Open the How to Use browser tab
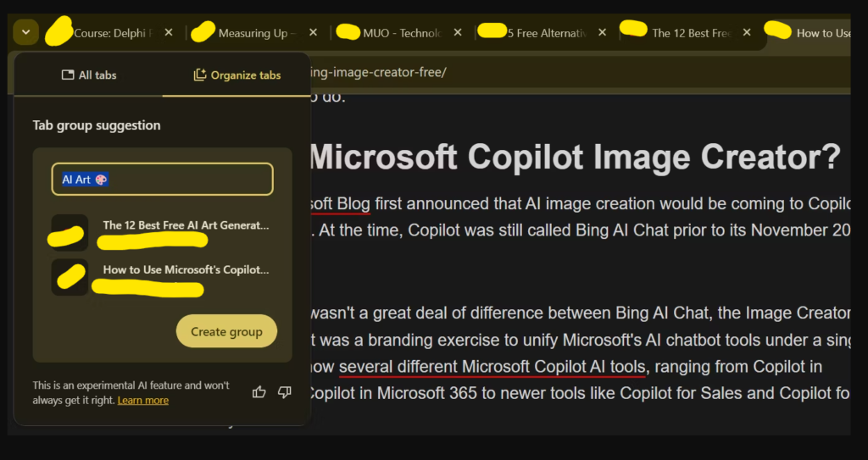Screen dimensions: 868x460 tap(808, 33)
